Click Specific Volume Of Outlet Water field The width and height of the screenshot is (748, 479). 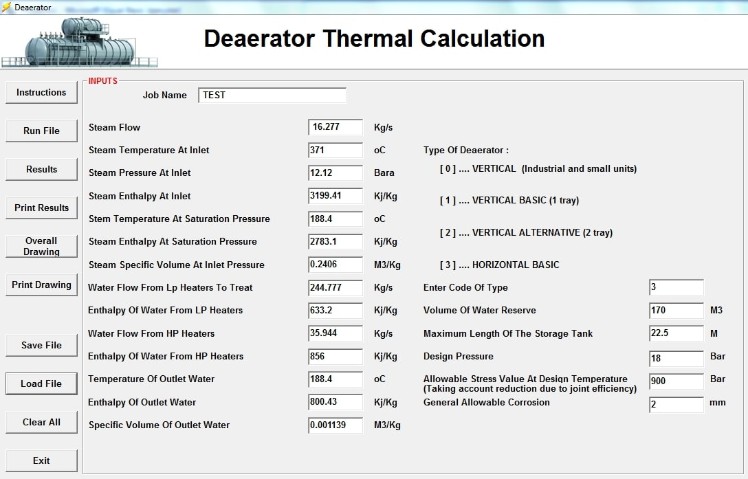pyautogui.click(x=335, y=425)
